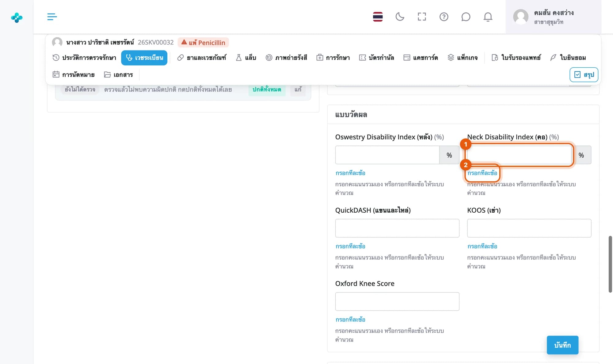Go to the แล็บ tab

(246, 58)
